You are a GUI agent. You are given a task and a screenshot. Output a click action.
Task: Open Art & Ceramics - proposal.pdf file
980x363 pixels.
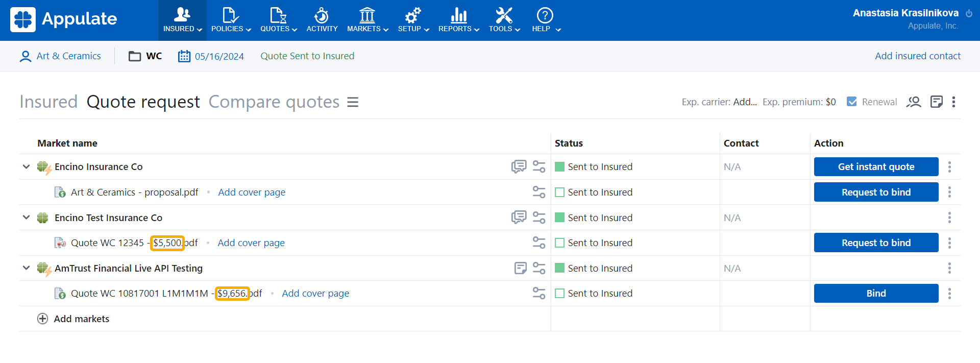(x=134, y=192)
